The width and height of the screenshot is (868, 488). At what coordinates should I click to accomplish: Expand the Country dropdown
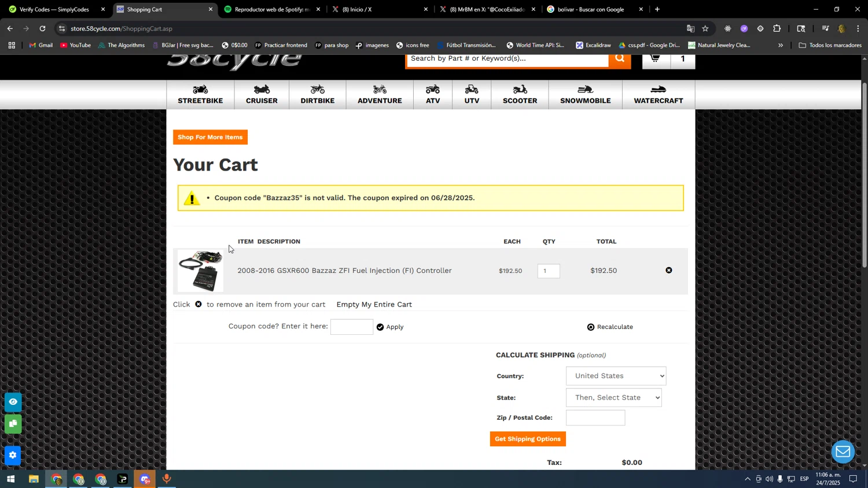(616, 376)
